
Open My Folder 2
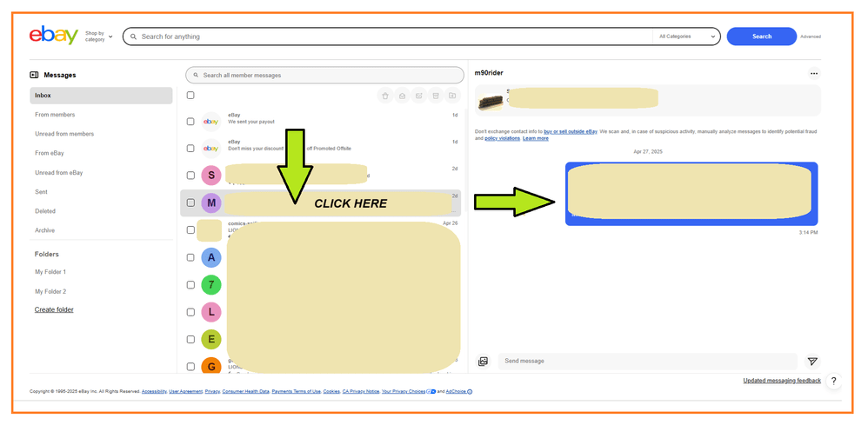tap(50, 292)
